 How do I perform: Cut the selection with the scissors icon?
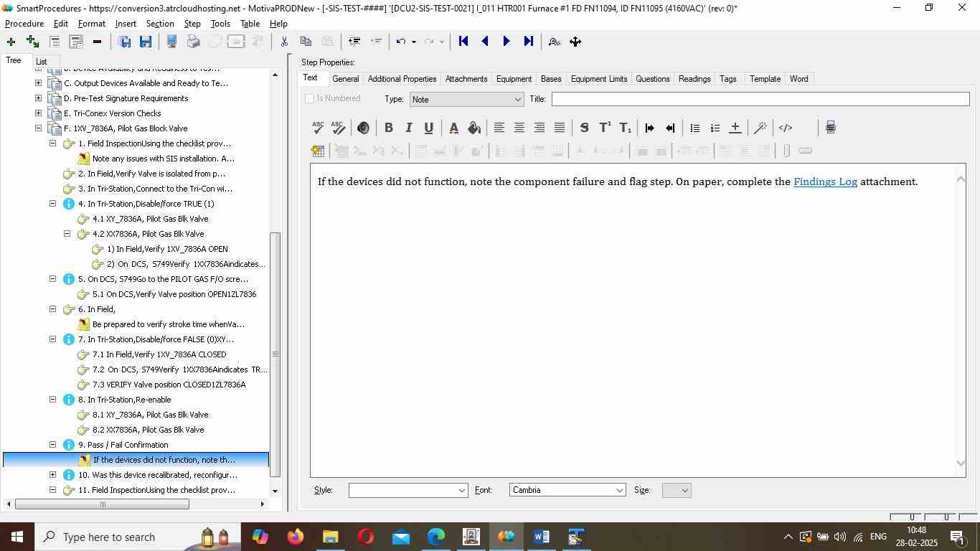[x=284, y=42]
